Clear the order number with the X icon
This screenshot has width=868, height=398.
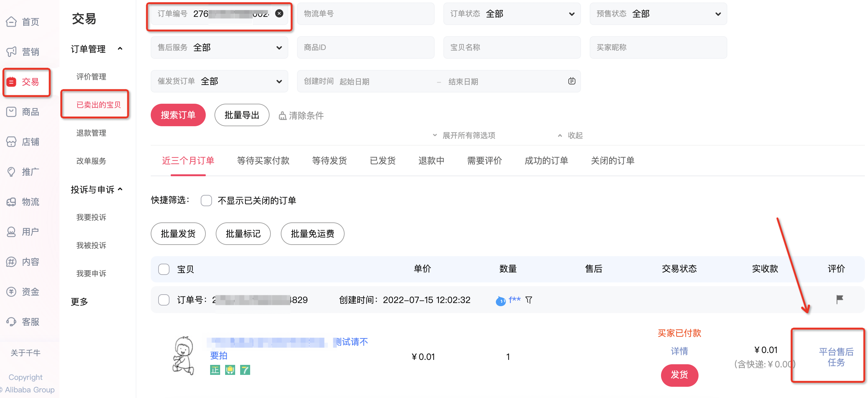tap(279, 13)
